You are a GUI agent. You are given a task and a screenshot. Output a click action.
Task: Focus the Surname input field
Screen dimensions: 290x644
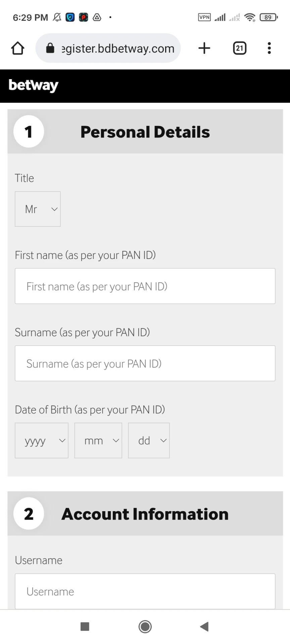click(x=145, y=363)
